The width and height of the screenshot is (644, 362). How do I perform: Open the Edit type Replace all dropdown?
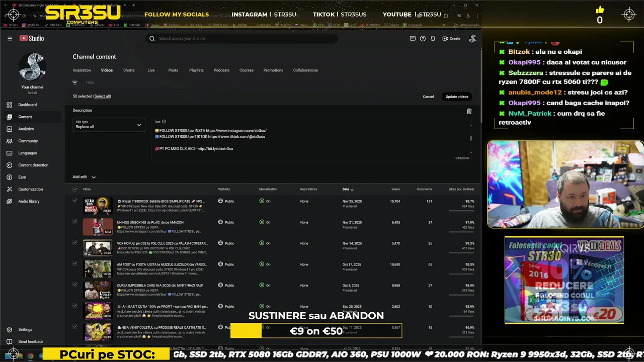[109, 125]
